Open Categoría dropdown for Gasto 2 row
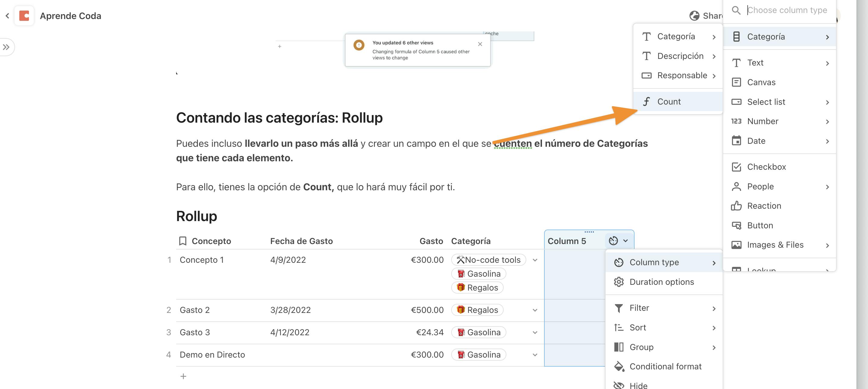868x389 pixels. [x=535, y=310]
